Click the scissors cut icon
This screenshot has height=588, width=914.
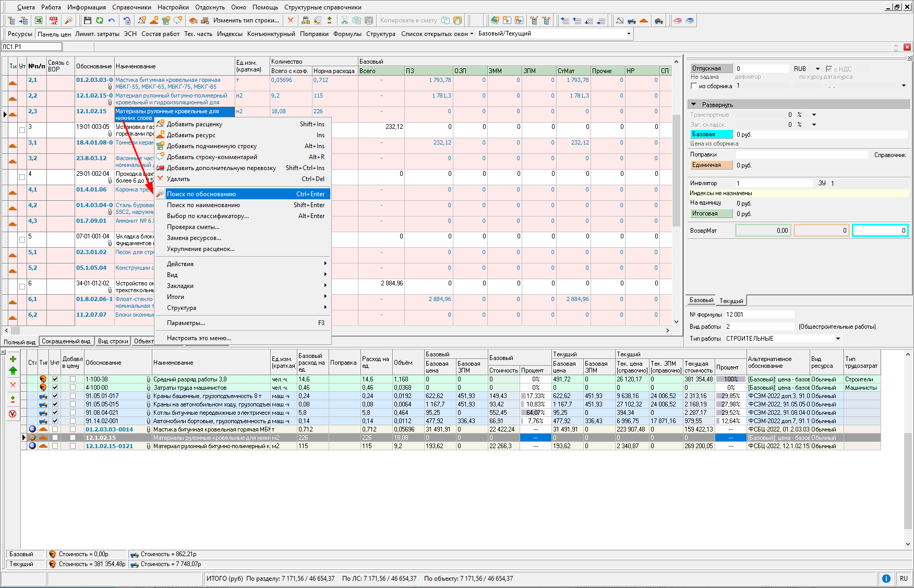coord(344,20)
